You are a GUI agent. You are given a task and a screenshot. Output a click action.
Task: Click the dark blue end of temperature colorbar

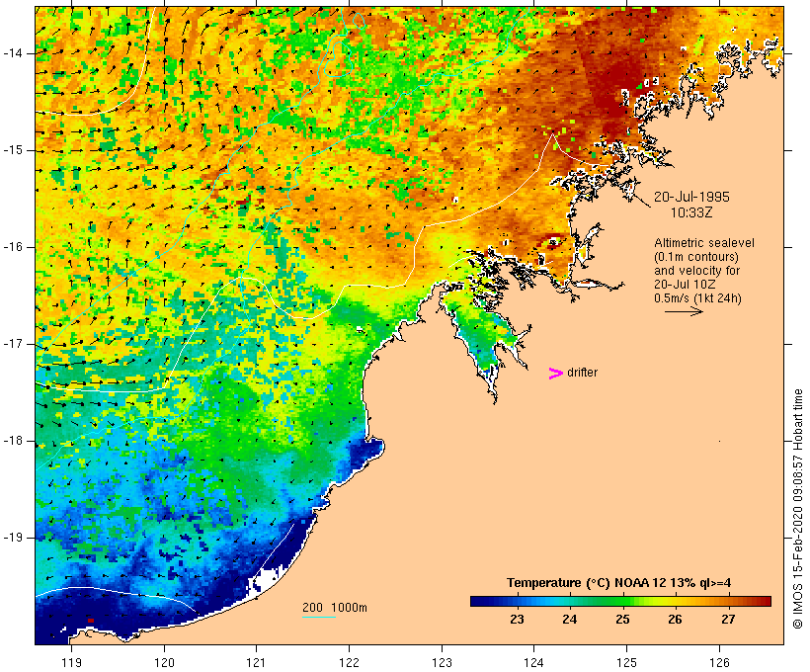(478, 601)
